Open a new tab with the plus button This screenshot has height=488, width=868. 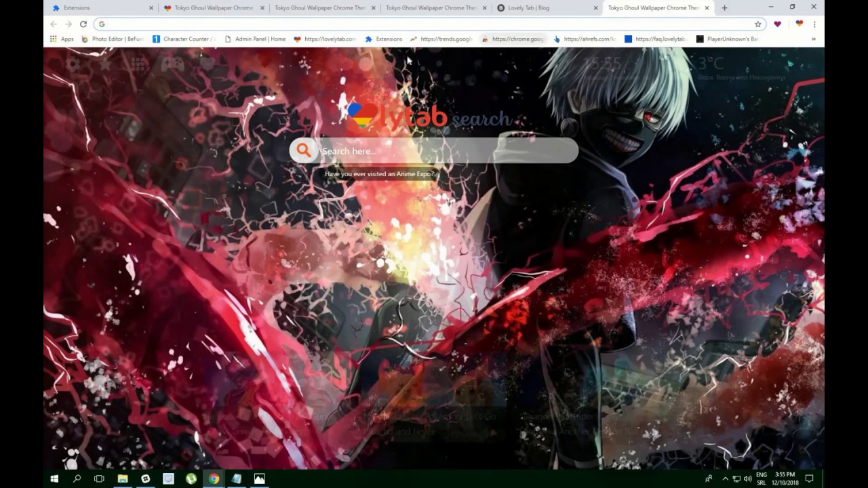tap(724, 8)
